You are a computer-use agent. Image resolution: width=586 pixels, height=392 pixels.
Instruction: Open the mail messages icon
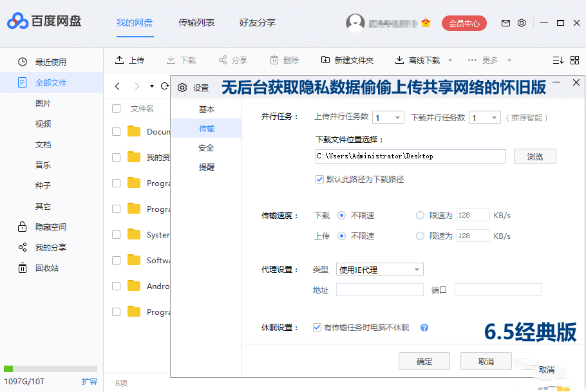click(x=506, y=23)
